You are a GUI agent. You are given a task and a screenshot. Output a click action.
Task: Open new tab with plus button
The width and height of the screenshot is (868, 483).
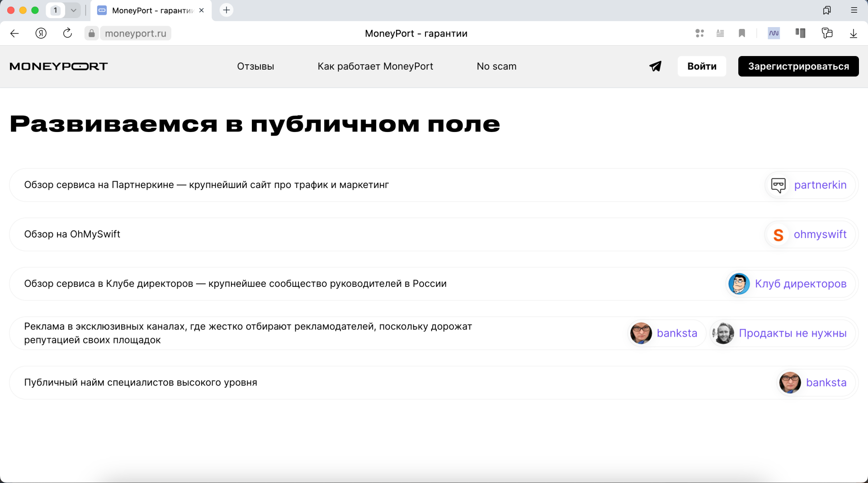tap(226, 10)
